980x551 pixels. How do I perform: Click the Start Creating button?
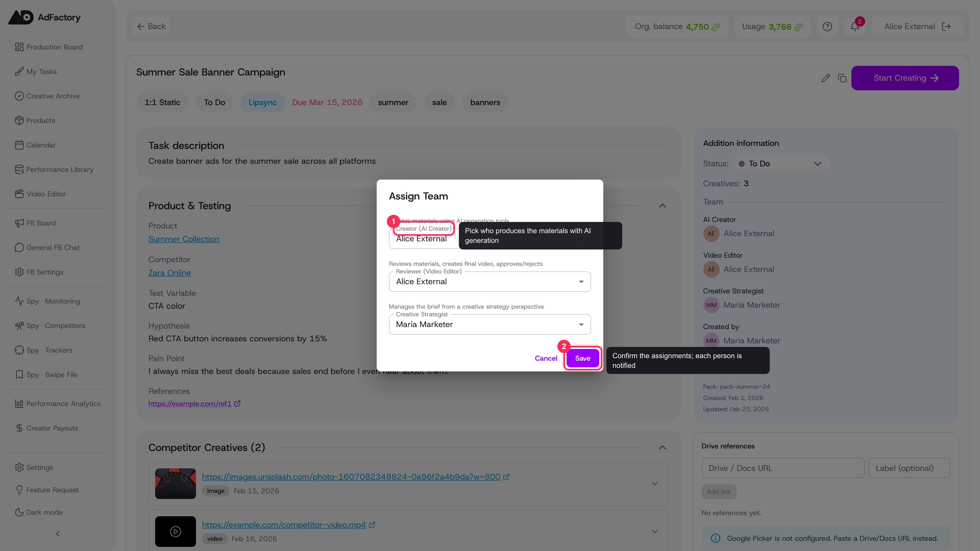point(905,78)
